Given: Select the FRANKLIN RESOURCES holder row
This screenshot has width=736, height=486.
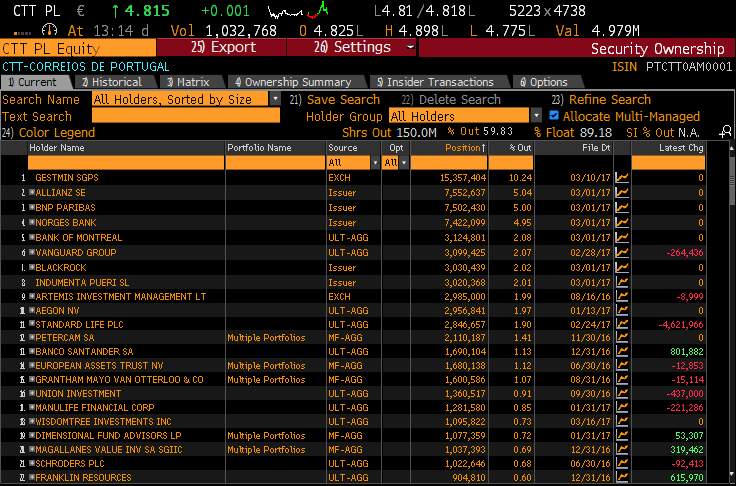Looking at the screenshot, I should coord(353,478).
